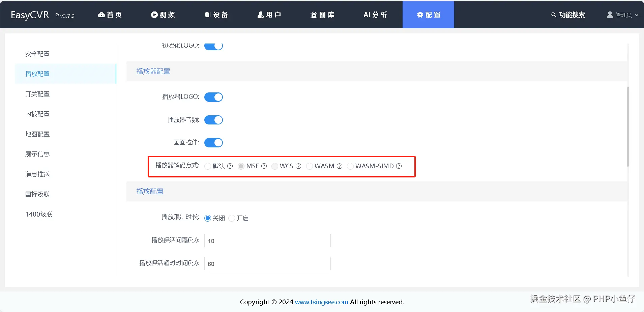Select the WASM-SIMD decoding radio button
The height and width of the screenshot is (312, 644).
pos(350,166)
